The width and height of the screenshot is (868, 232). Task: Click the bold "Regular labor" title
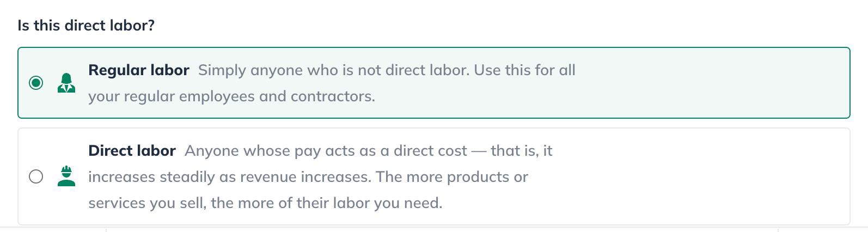click(139, 70)
